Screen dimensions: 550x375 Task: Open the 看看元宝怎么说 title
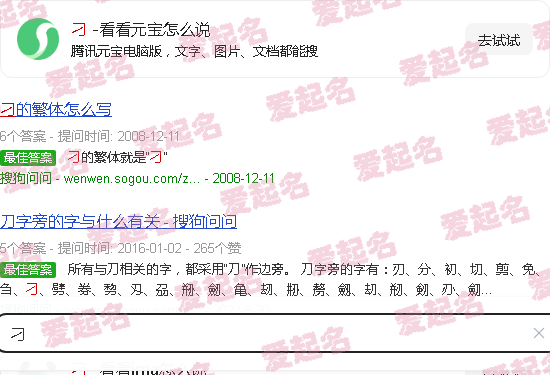pyautogui.click(x=141, y=30)
